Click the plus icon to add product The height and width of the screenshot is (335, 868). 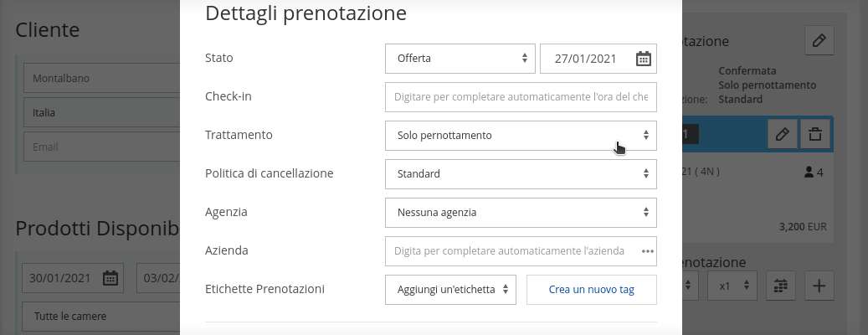coord(819,286)
